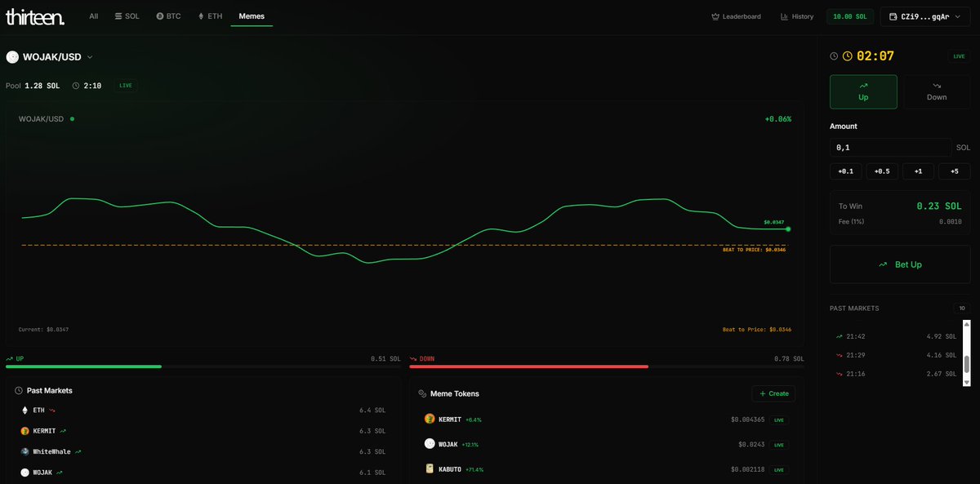Select the 21:16 past market row
This screenshot has width=980, height=484.
pyautogui.click(x=896, y=373)
